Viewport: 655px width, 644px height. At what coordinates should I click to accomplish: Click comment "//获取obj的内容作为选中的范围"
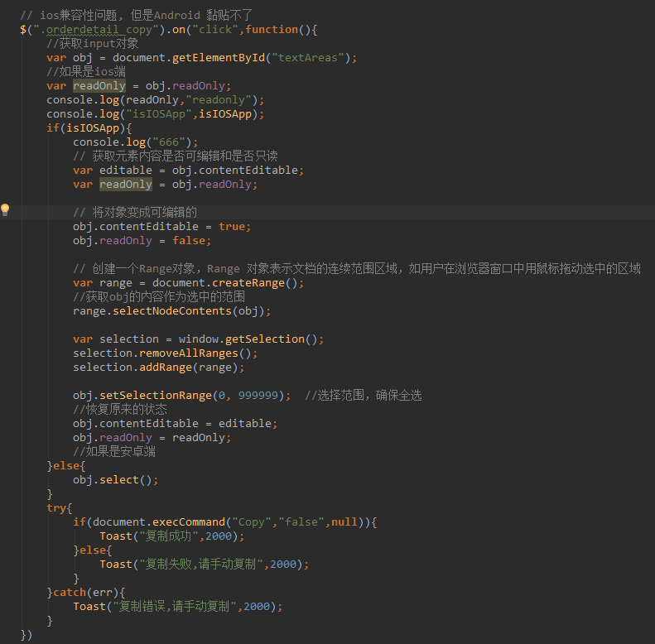click(x=159, y=297)
